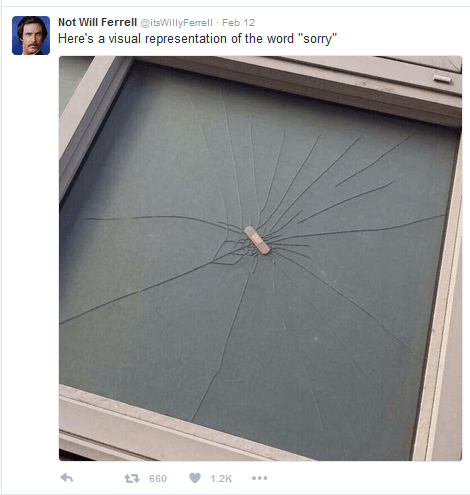The width and height of the screenshot is (470, 495).
Task: Click the tweet text about "sorry"
Action: pyautogui.click(x=197, y=39)
